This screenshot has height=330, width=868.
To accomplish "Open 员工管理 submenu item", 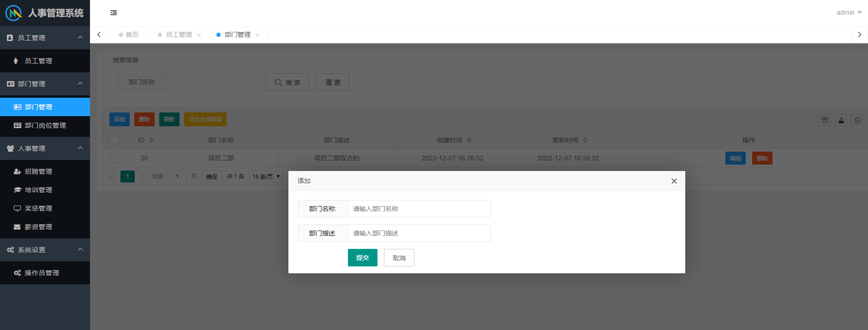I will [45, 61].
